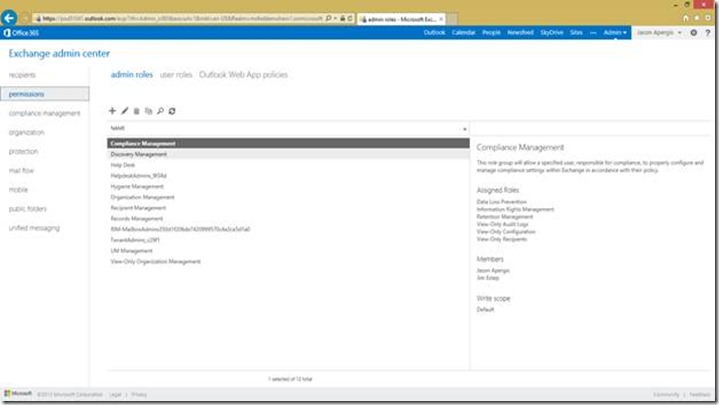This screenshot has height=405, width=719.
Task: Click the browser home icon
Action: (686, 18)
